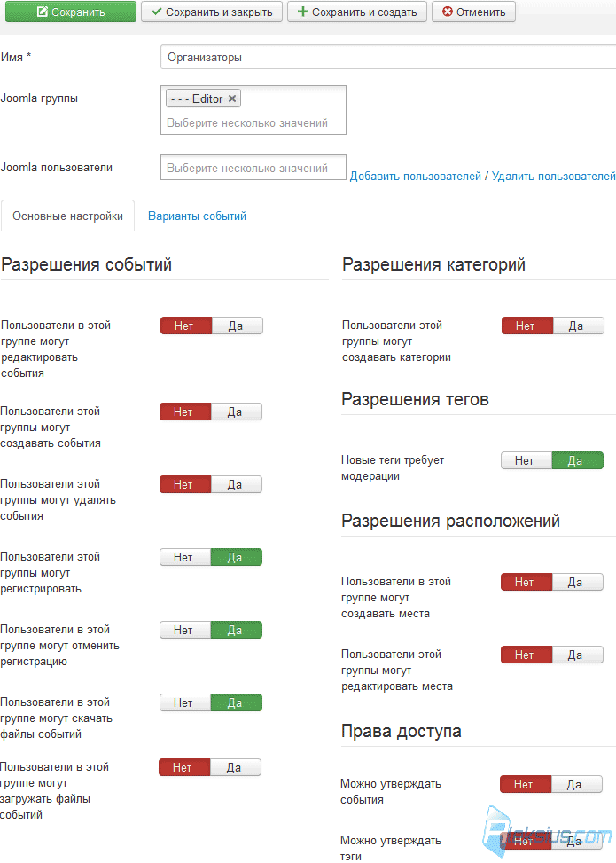Set создавать места to Да
This screenshot has height=863, width=616.
578,582
